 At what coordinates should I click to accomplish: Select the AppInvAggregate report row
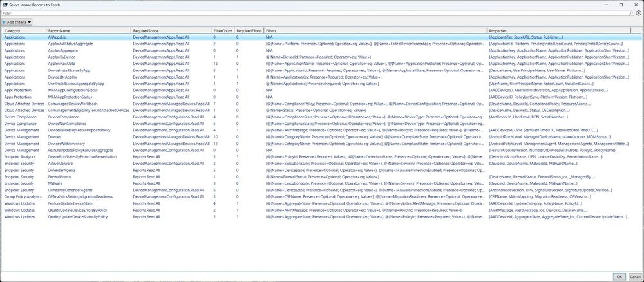pos(321,50)
